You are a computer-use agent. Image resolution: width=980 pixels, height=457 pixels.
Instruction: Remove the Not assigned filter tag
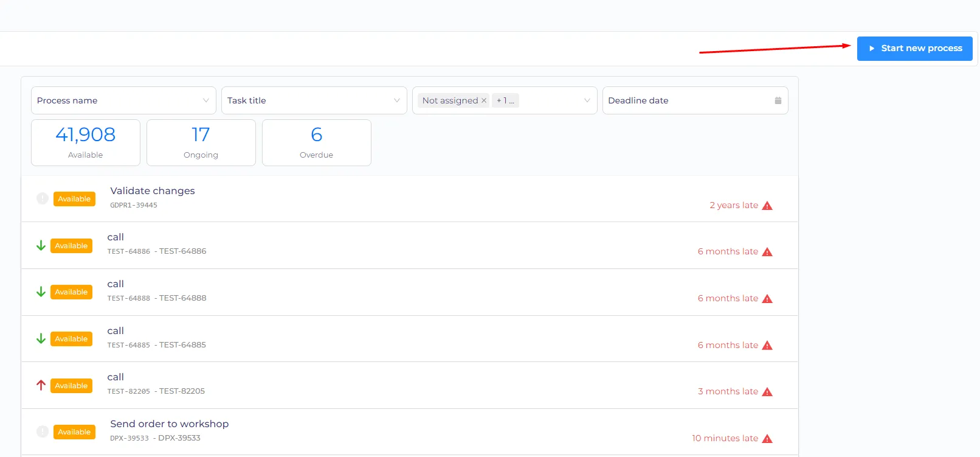point(484,100)
